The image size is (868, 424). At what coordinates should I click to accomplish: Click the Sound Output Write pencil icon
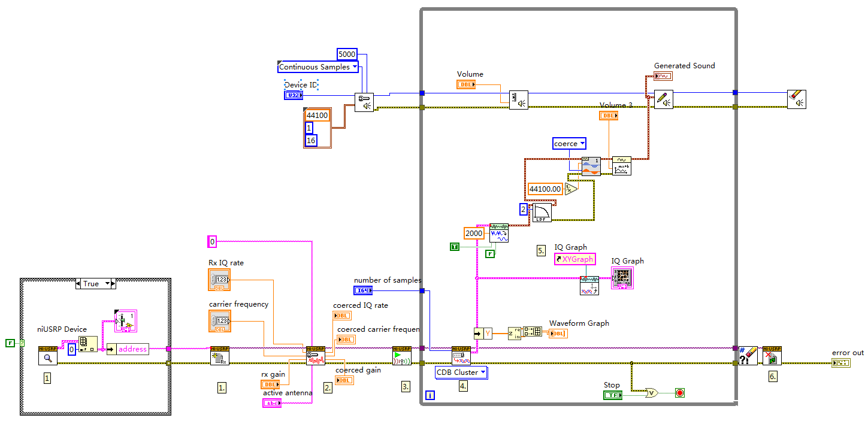664,99
